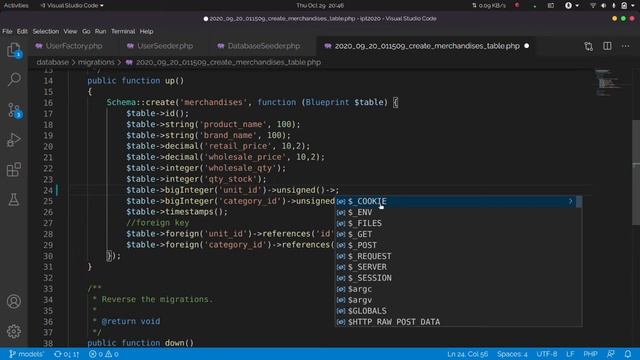Open the Selection menu
Image resolution: width=640 pixels, height=360 pixels.
46,31
